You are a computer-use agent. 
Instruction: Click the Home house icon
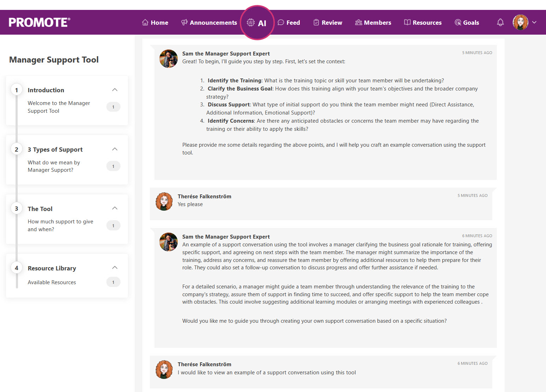pos(145,23)
